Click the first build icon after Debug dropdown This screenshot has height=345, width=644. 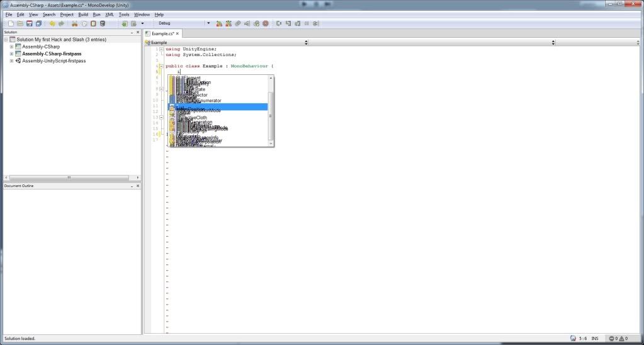(x=219, y=23)
